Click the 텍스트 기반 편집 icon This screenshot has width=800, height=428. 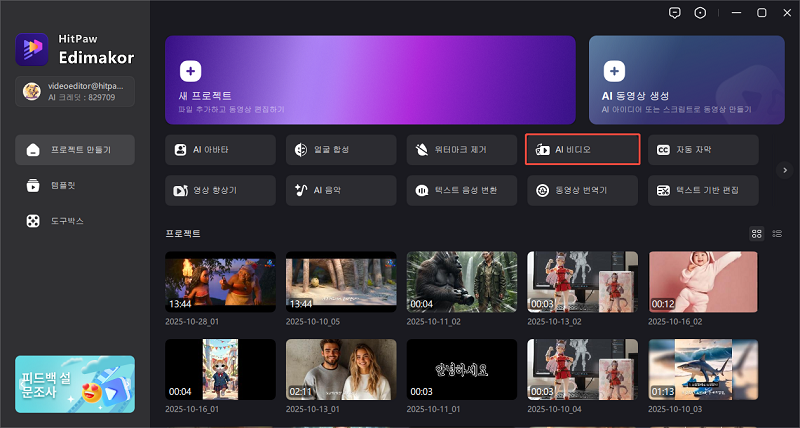pyautogui.click(x=663, y=190)
